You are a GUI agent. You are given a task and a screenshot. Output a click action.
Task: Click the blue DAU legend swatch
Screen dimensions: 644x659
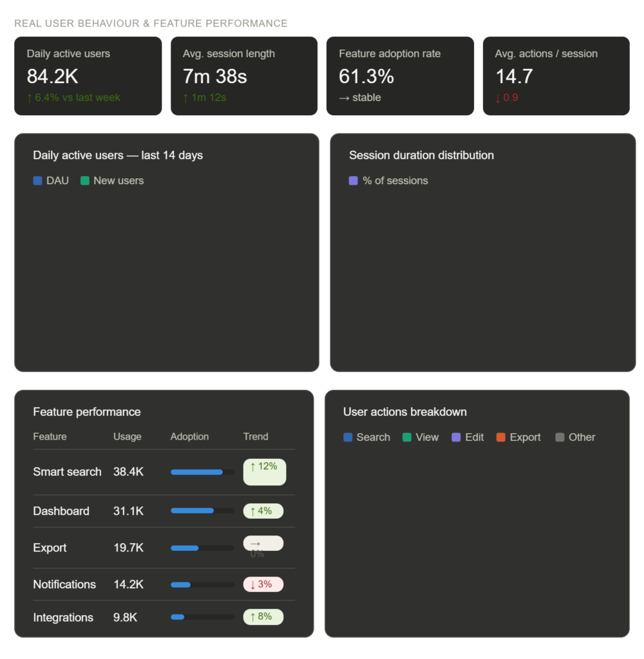(38, 181)
